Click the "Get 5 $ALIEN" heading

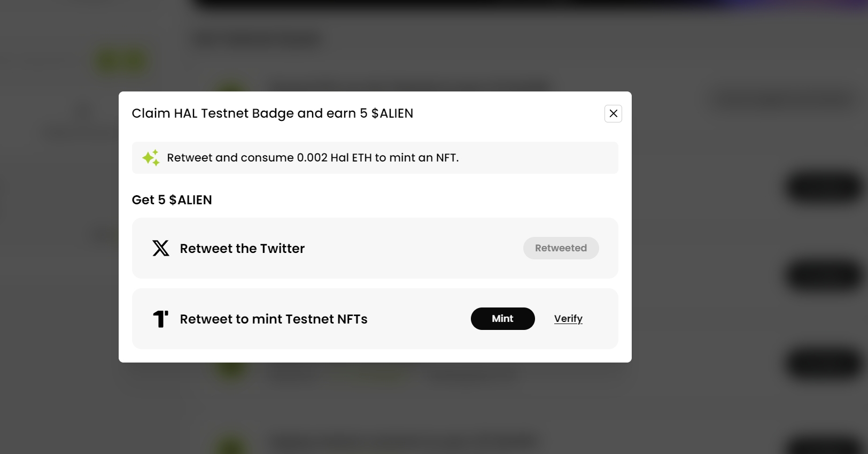172,200
